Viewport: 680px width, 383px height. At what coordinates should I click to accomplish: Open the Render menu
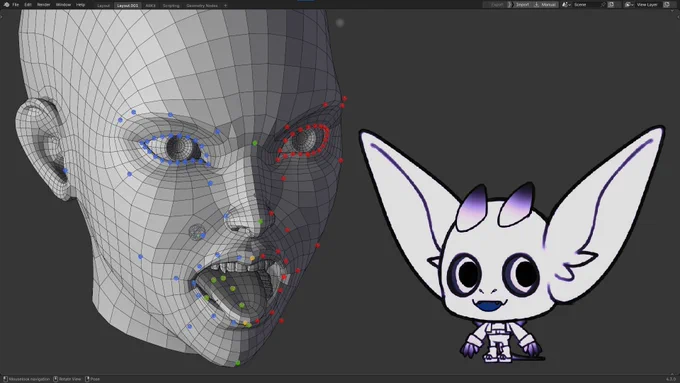(x=43, y=5)
